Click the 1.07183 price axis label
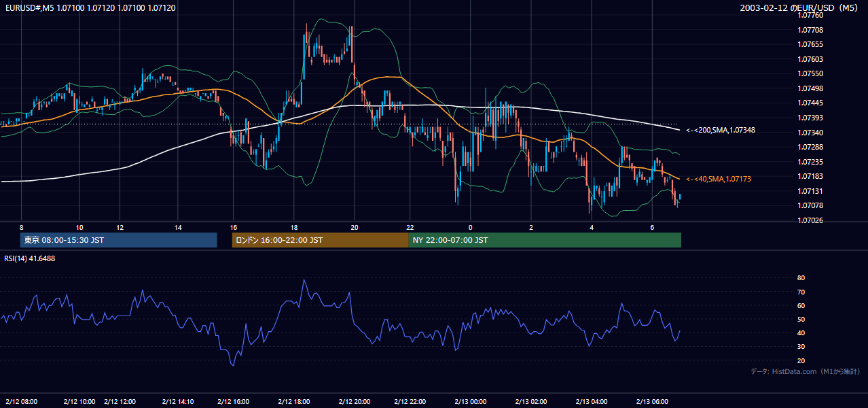The image size is (868, 408). (x=810, y=176)
